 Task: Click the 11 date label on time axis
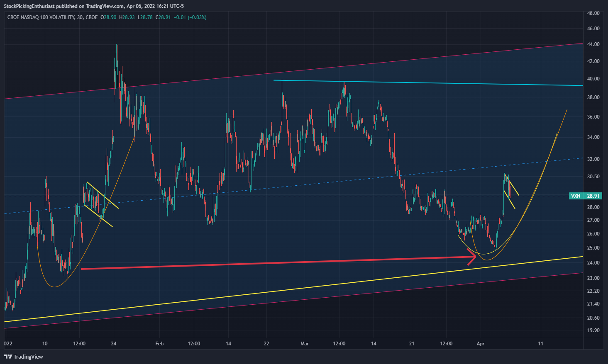(x=540, y=344)
